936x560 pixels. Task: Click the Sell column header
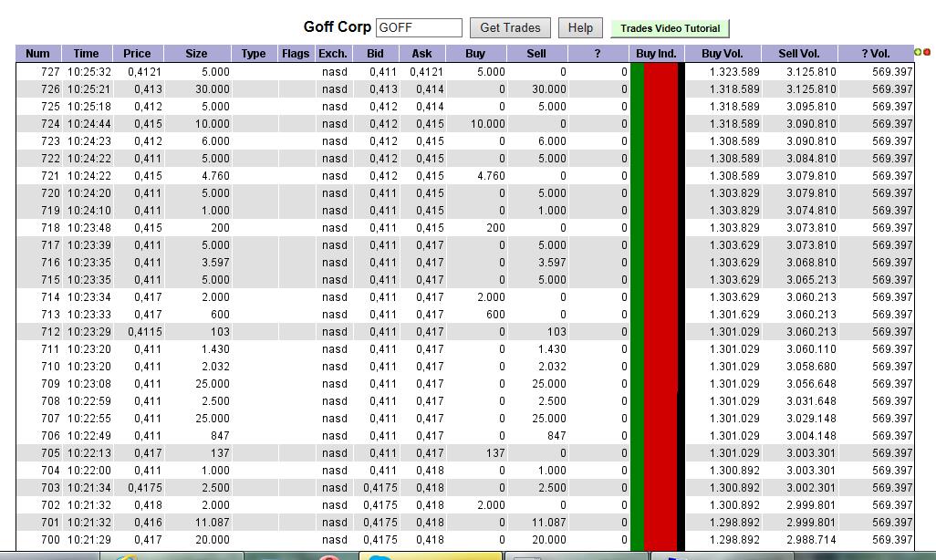536,53
